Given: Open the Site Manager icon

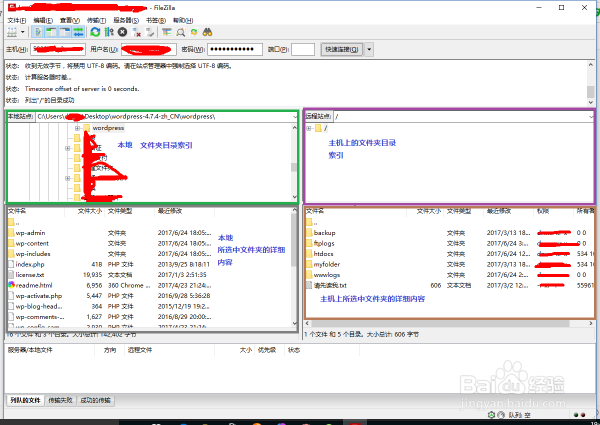Looking at the screenshot, I should click(12, 32).
